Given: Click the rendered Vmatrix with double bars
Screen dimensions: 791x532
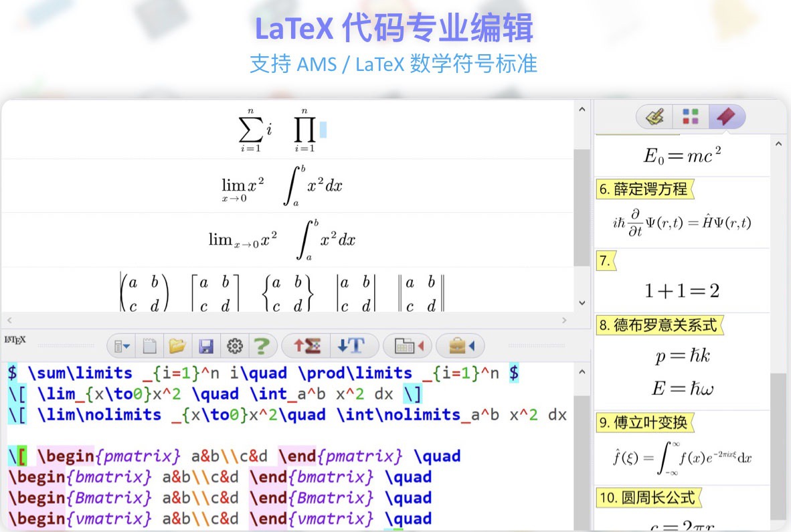Looking at the screenshot, I should coord(421,292).
